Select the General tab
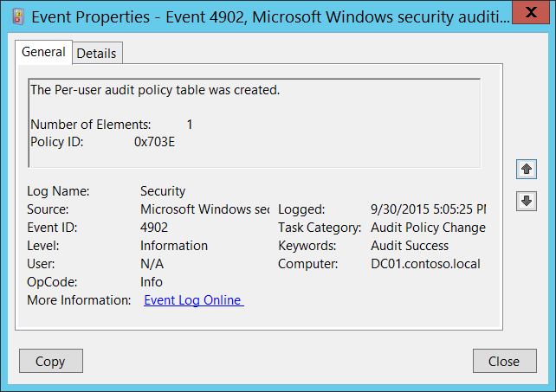The height and width of the screenshot is (392, 556). click(x=43, y=52)
